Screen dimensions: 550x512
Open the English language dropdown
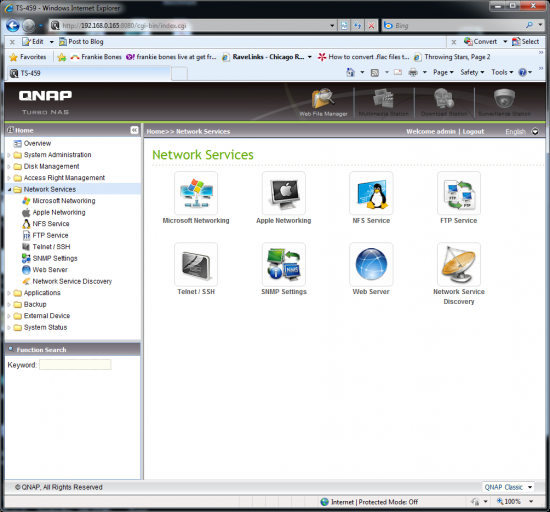tap(535, 132)
